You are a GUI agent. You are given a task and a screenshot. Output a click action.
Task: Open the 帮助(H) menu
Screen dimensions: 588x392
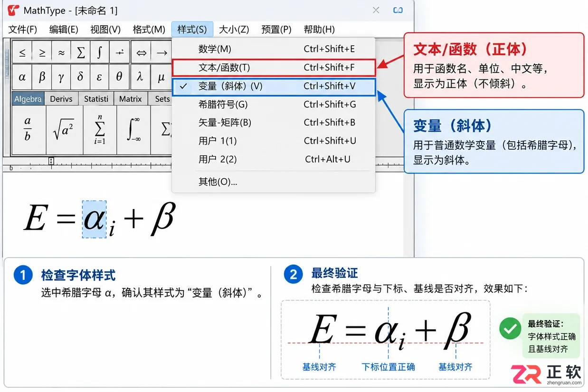[319, 29]
